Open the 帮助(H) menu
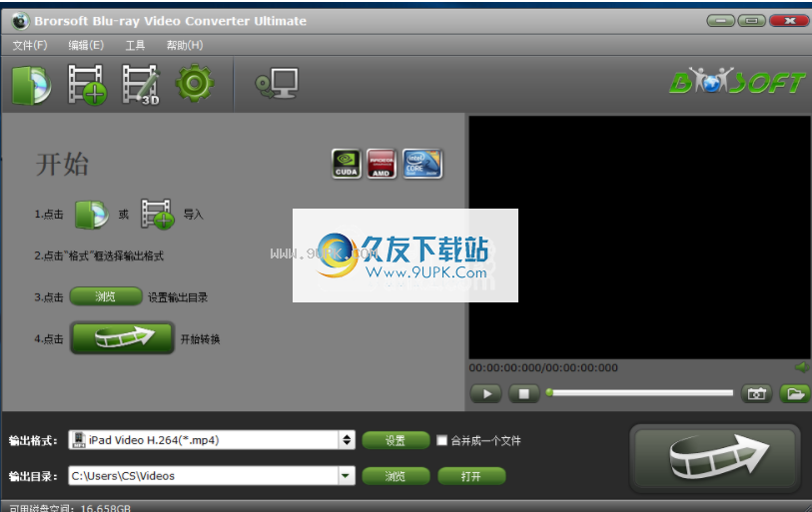Screen dimensions: 812x512 pos(185,46)
